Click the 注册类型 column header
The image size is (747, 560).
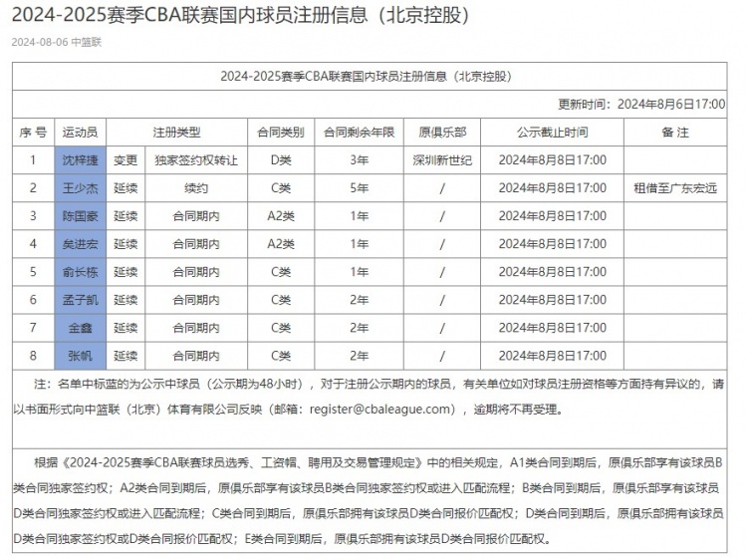tap(176, 132)
